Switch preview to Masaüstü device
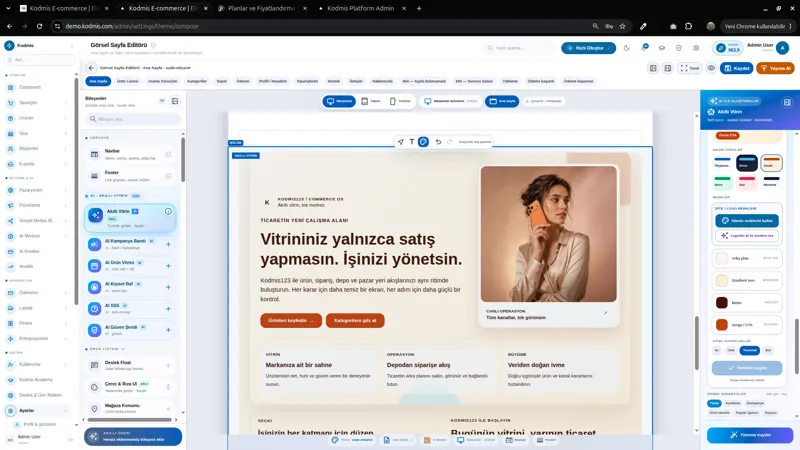 coord(339,101)
